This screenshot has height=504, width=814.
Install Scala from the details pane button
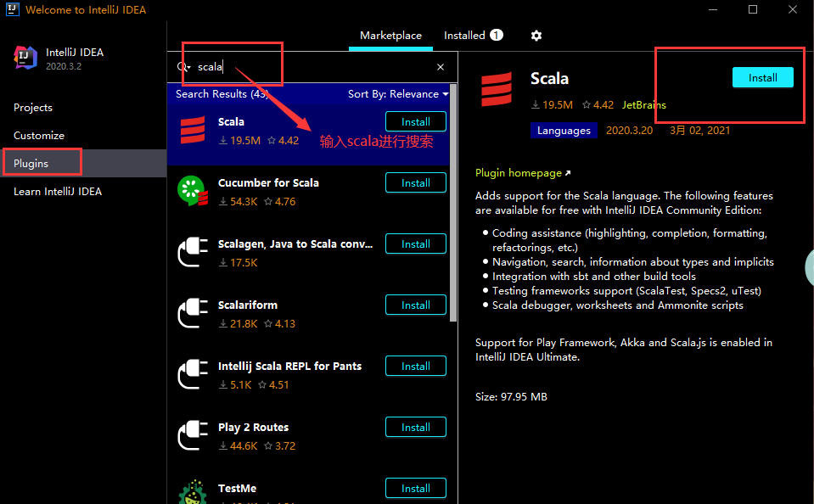coord(762,78)
